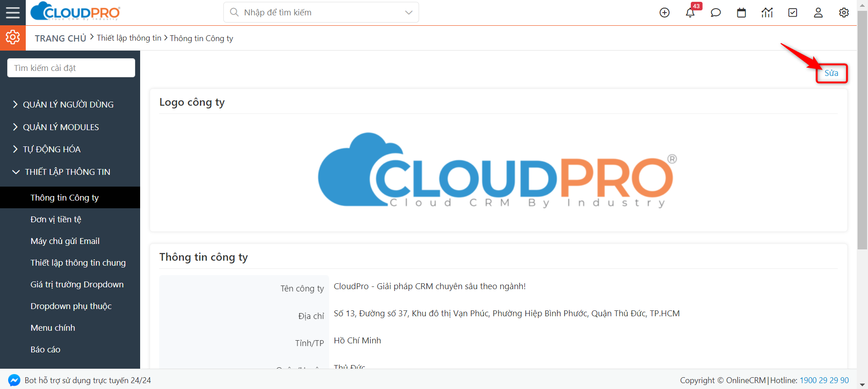868x389 pixels.
Task: Click the Thông tin công ty section heading
Action: [203, 257]
